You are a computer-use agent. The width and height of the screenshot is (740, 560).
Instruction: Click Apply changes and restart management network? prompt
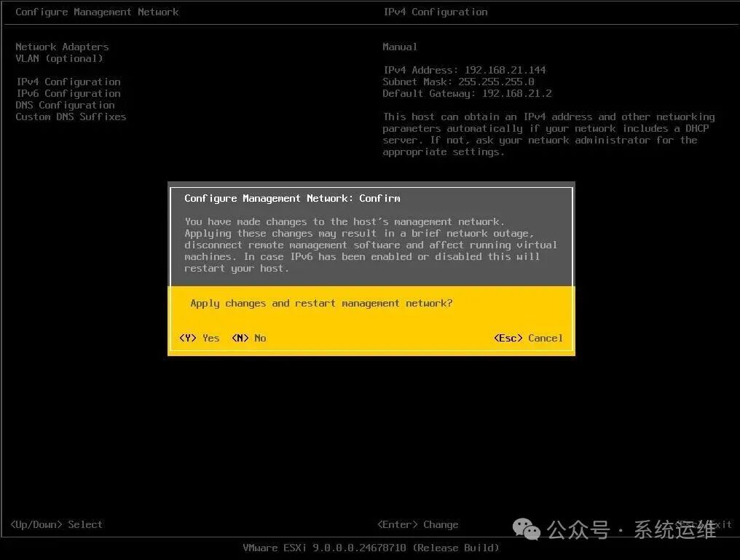coord(321,304)
